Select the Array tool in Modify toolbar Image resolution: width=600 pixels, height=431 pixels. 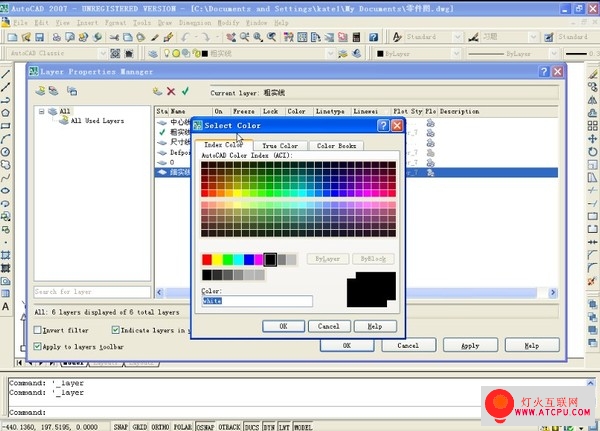[x=592, y=126]
